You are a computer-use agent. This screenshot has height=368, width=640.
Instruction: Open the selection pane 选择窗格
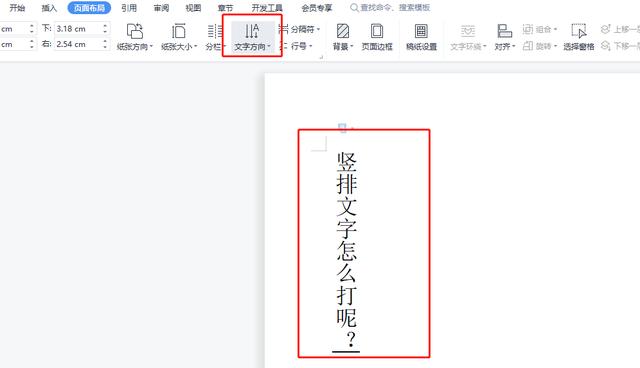[x=579, y=37]
